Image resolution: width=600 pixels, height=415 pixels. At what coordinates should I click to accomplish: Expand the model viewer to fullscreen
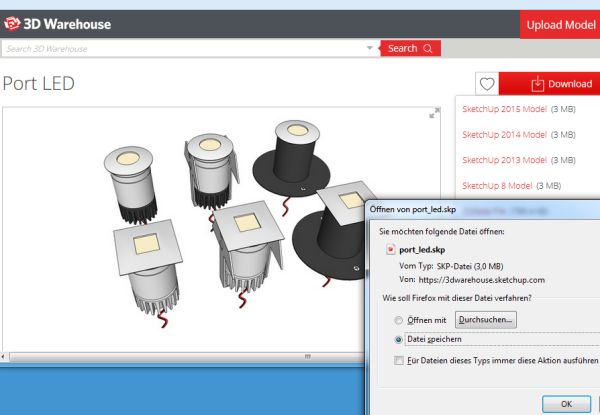[434, 114]
